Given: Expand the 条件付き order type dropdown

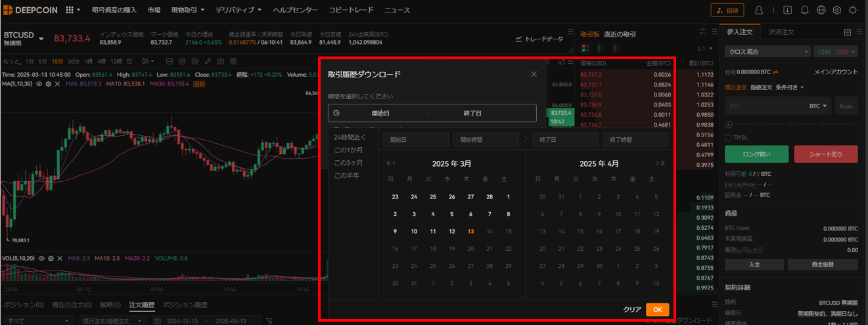Looking at the screenshot, I should (790, 87).
